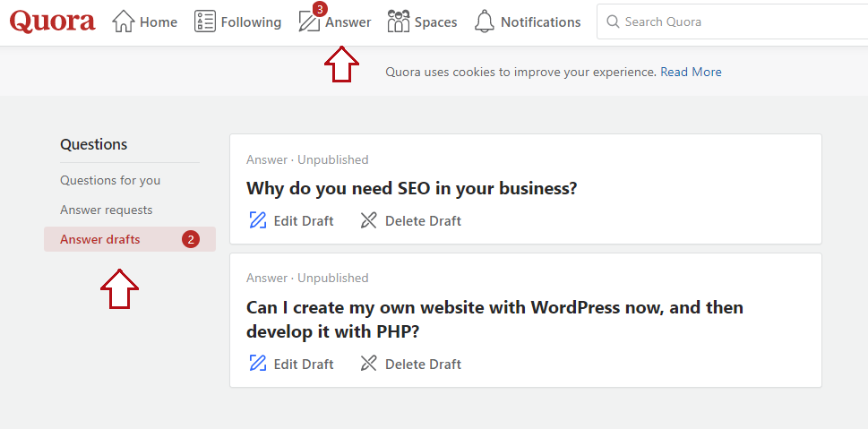Screen dimensions: 868x429
Task: Click the Answer pencil icon in navbar
Action: [x=309, y=22]
